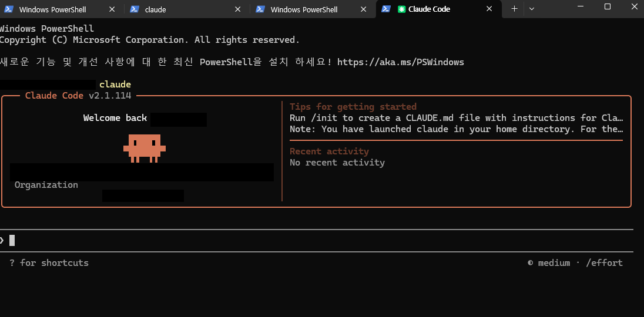Click the PowerShell icon on first tab
Screen dimensions: 644x317
pos(9,9)
